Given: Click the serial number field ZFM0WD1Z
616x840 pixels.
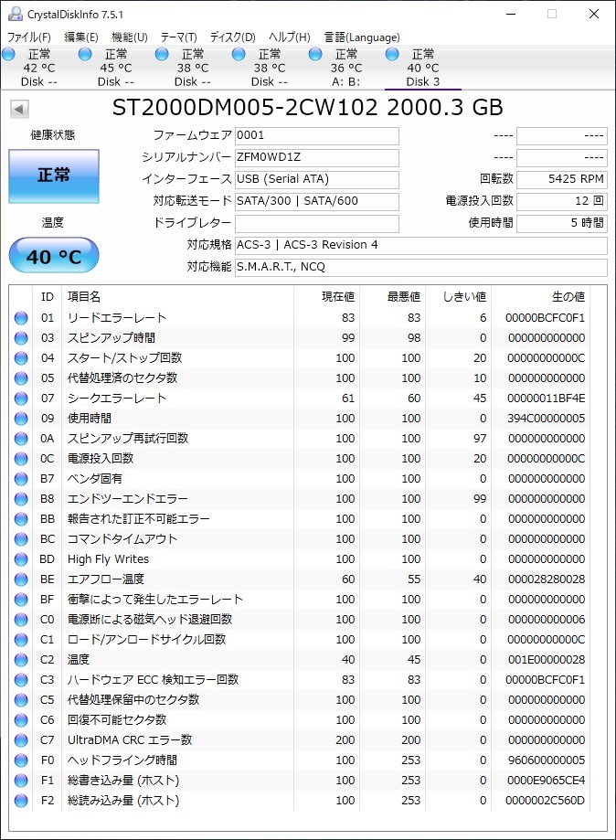Looking at the screenshot, I should click(x=317, y=157).
